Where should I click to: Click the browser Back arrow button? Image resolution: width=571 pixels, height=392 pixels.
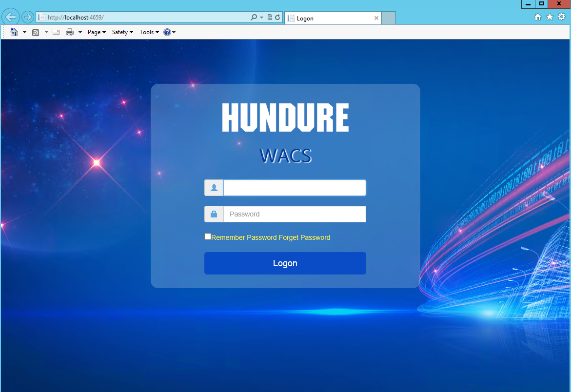(x=11, y=17)
